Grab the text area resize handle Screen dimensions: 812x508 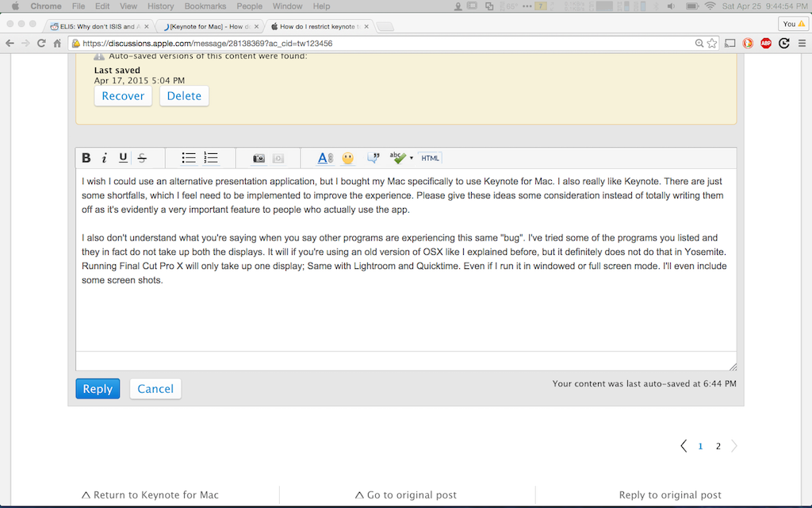[733, 367]
